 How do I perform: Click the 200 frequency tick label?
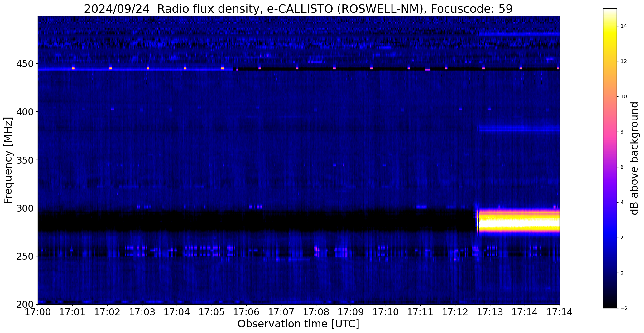pyautogui.click(x=25, y=304)
